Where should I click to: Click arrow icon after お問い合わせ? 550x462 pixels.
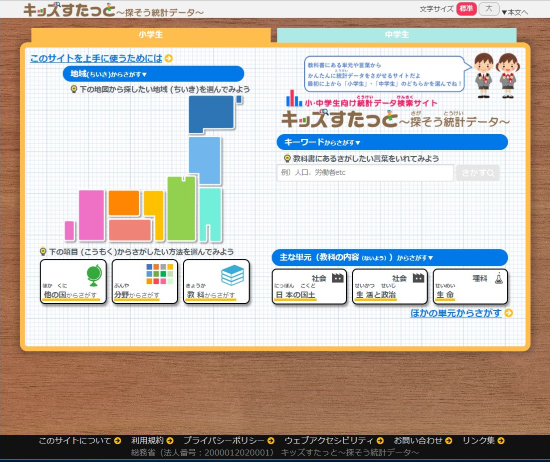point(449,441)
